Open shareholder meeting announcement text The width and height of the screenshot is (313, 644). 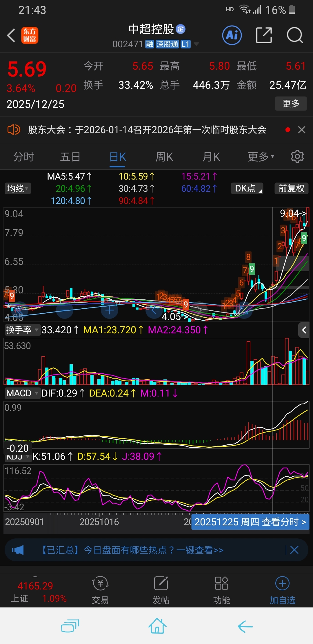(x=147, y=130)
